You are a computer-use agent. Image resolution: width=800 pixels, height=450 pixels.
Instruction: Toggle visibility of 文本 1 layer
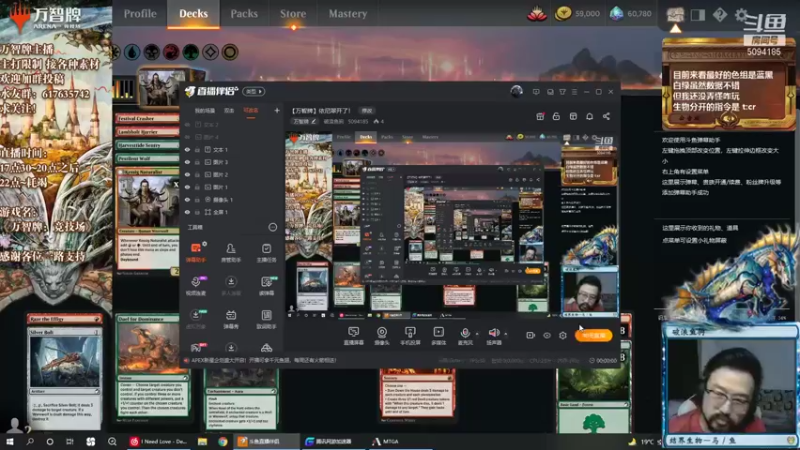point(187,150)
